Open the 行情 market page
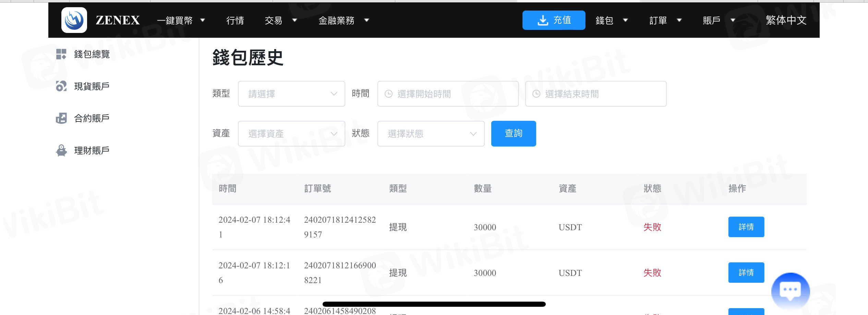This screenshot has height=315, width=868. [235, 21]
